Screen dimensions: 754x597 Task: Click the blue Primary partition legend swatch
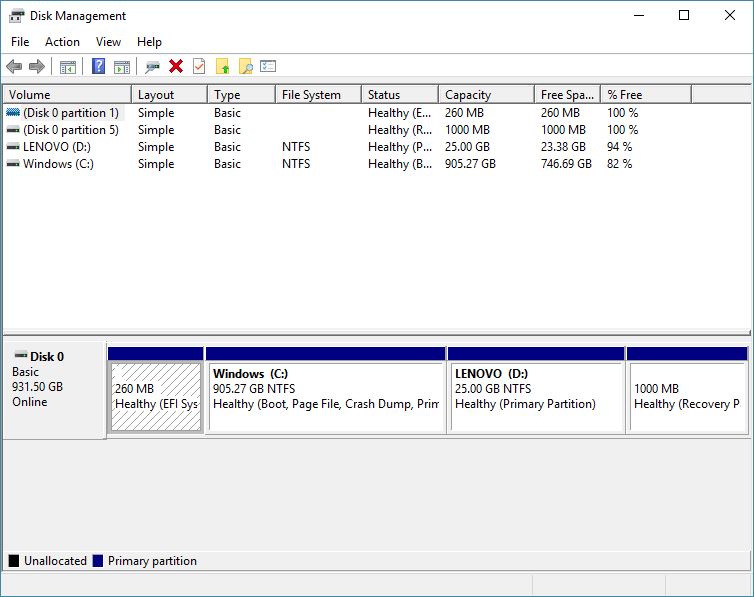tap(98, 560)
